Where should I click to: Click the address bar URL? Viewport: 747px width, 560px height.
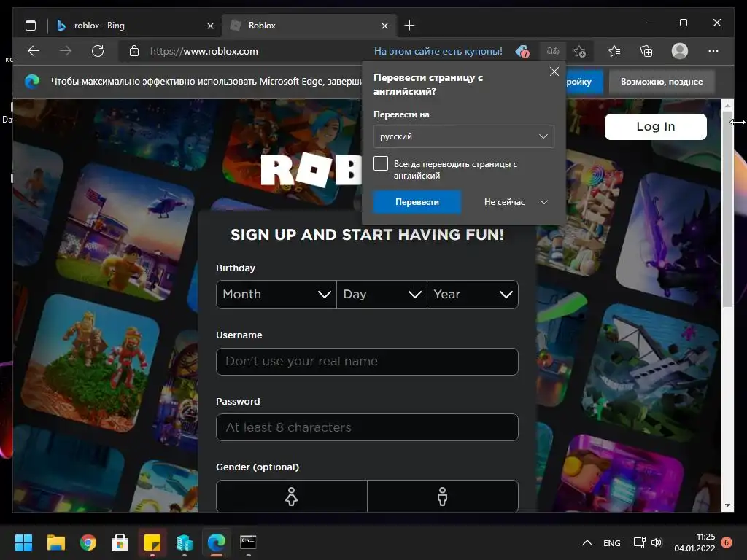point(204,51)
